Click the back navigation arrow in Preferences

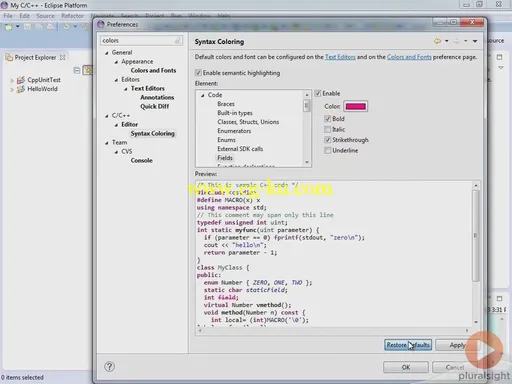tap(437, 41)
